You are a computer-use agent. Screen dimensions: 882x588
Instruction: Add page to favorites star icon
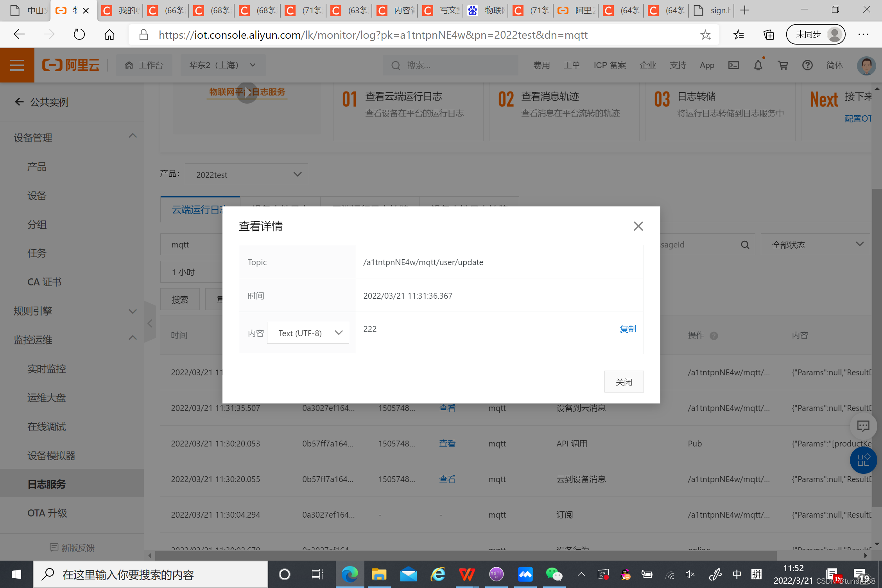705,35
